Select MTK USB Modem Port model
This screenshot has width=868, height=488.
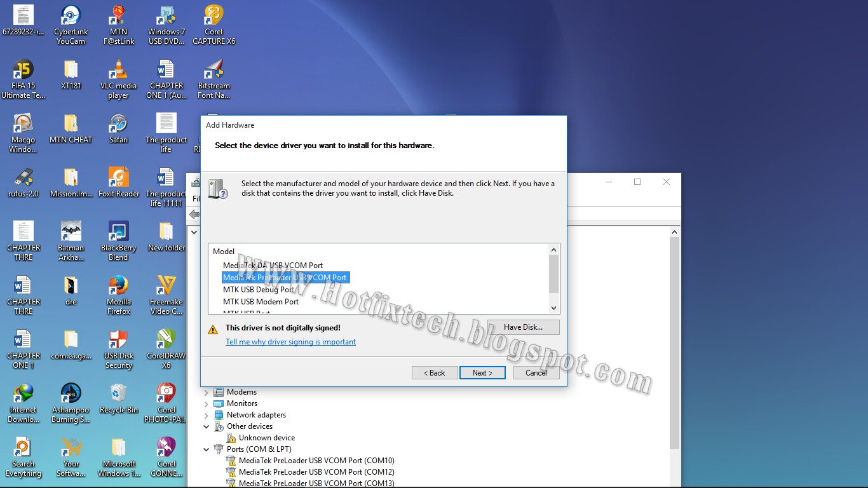[x=261, y=302]
